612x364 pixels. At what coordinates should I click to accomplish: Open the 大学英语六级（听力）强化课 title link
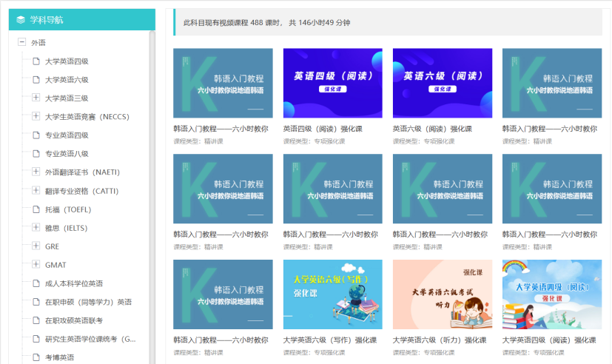coord(437,340)
